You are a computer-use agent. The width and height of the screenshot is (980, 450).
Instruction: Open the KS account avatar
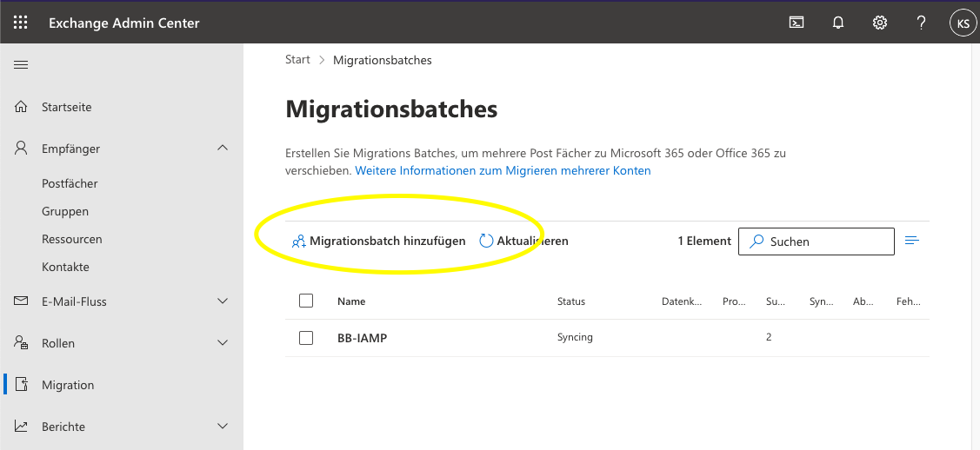[x=963, y=23]
